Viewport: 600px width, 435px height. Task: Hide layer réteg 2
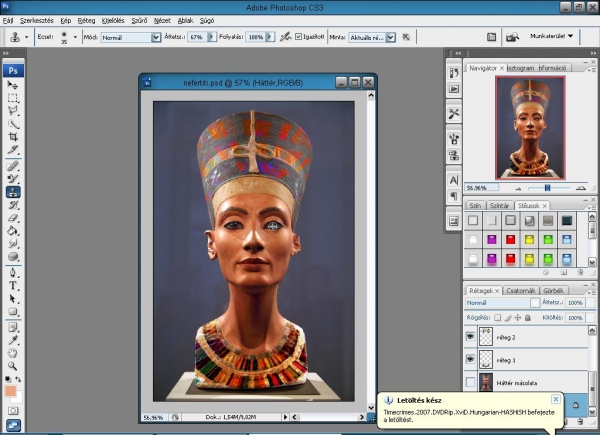click(470, 337)
